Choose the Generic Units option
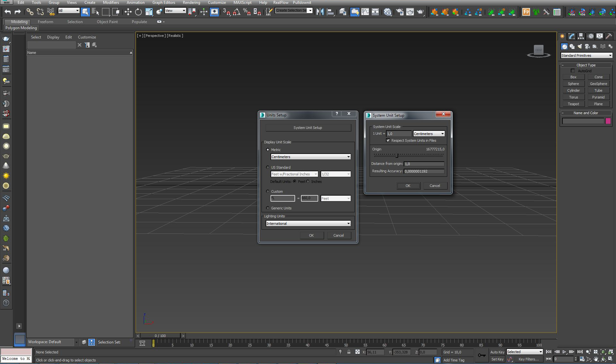The image size is (616, 364). coord(268,208)
